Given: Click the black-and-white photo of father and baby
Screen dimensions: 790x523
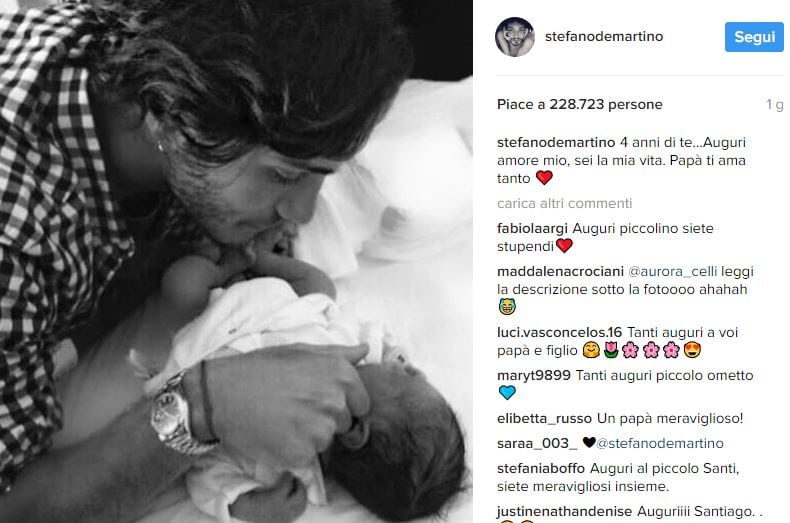Looking at the screenshot, I should (236, 262).
